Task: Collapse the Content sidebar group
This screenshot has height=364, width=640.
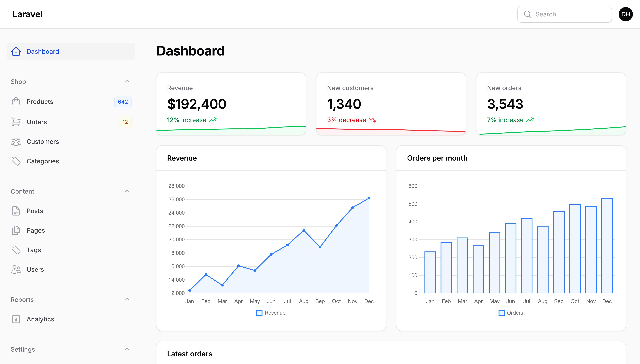Action: pyautogui.click(x=127, y=191)
